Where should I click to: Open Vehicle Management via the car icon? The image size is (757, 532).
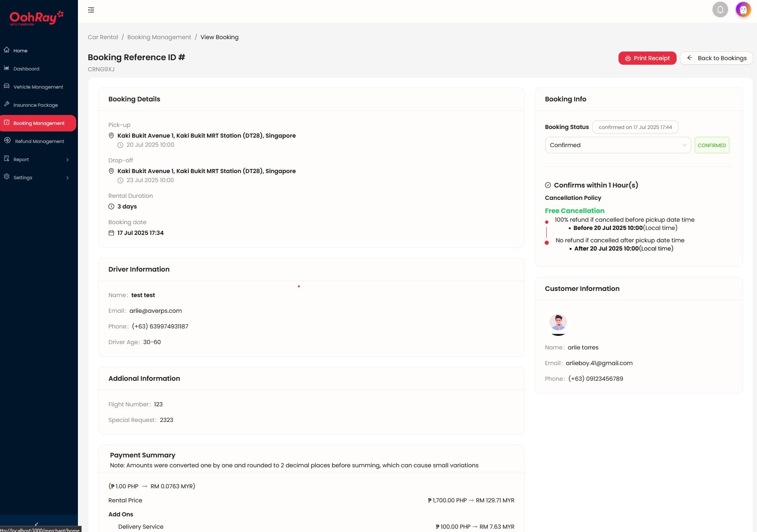click(7, 86)
